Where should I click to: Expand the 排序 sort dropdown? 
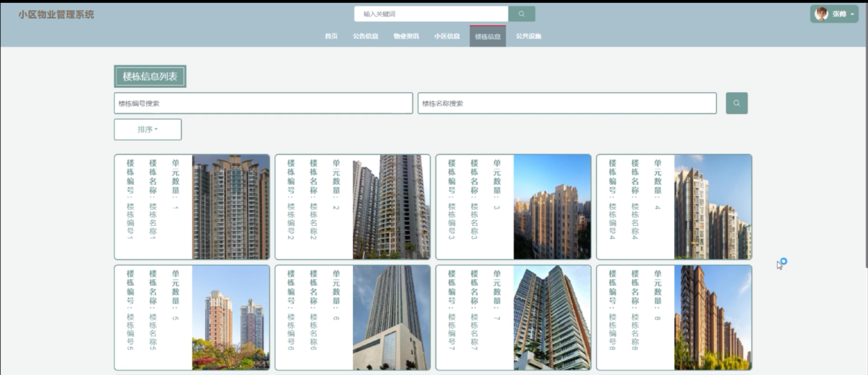click(x=147, y=129)
